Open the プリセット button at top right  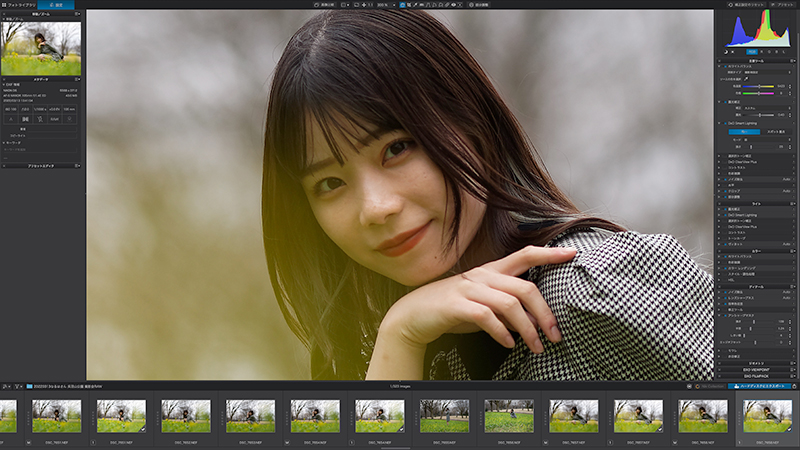pos(785,5)
